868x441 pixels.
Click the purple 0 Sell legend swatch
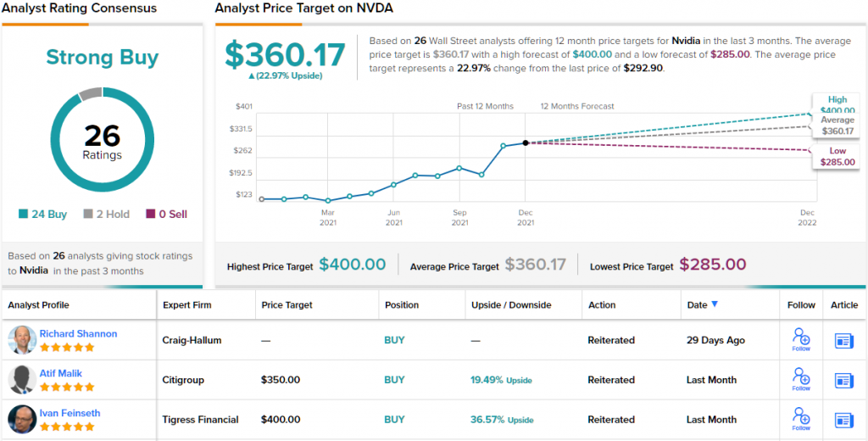[151, 215]
